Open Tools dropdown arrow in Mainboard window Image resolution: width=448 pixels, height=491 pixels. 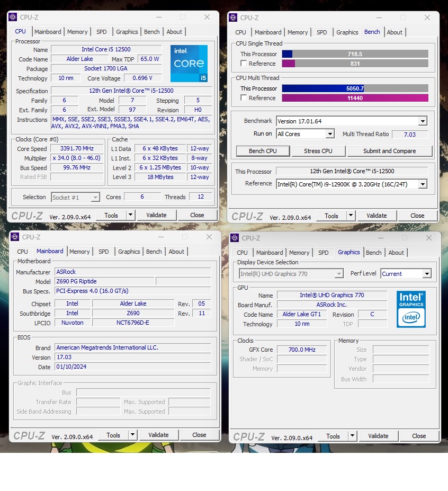tap(133, 435)
